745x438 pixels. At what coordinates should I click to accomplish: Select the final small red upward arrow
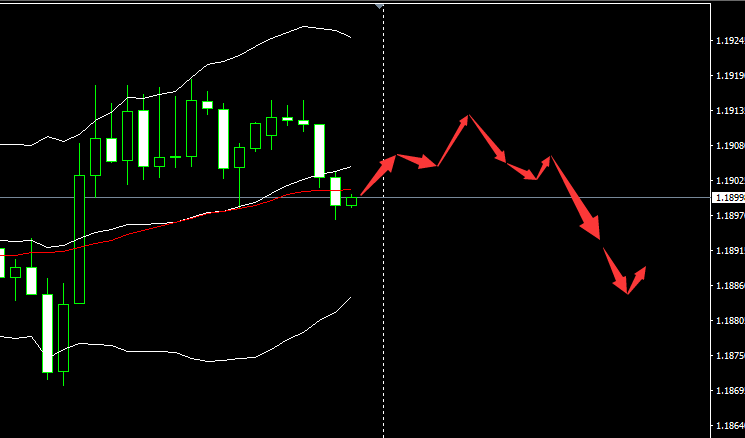pyautogui.click(x=637, y=280)
